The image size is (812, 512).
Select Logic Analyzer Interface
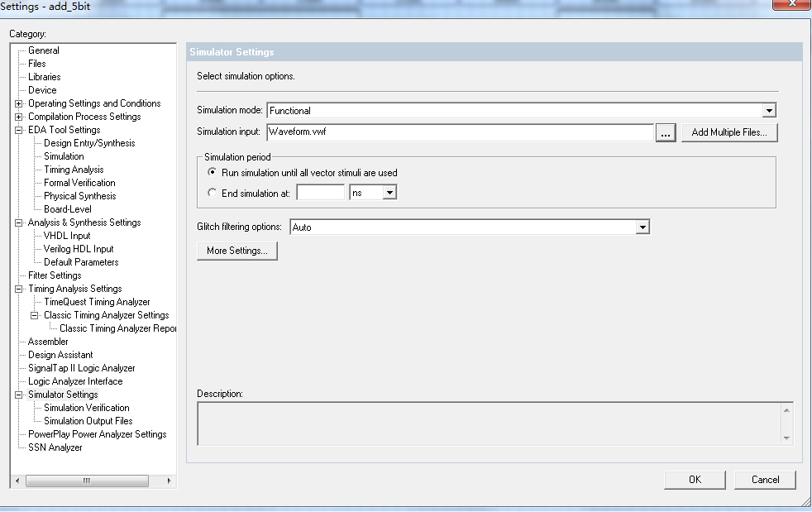tap(75, 380)
